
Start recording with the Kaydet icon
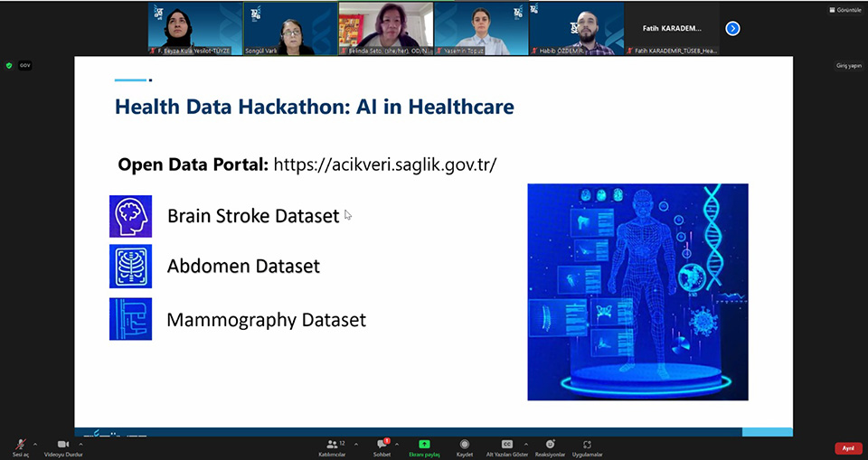[x=465, y=446]
